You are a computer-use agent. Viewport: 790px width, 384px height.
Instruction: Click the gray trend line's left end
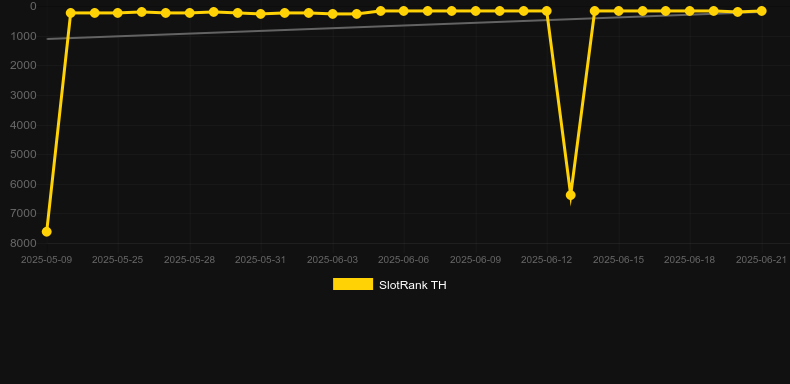click(x=47, y=39)
